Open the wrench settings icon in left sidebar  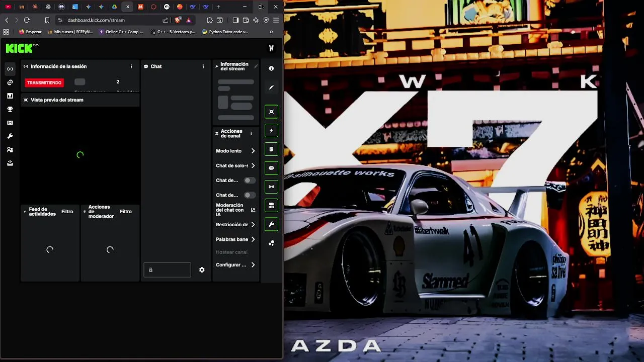point(10,136)
